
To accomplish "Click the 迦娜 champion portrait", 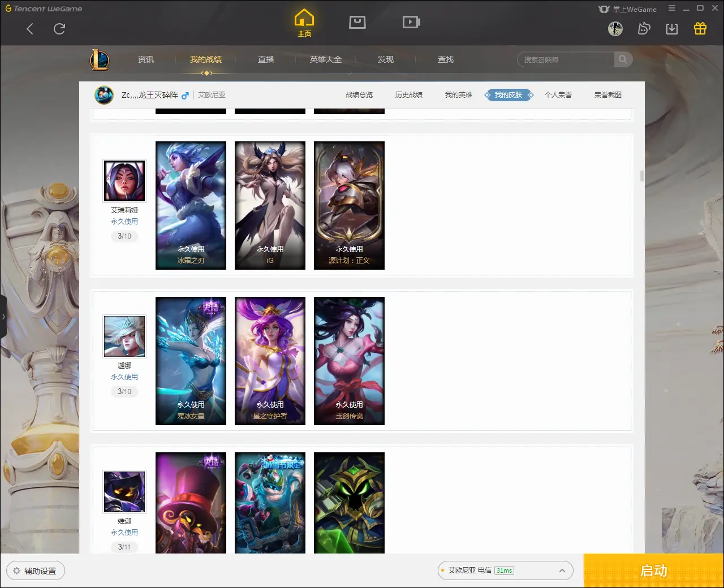I will pyautogui.click(x=124, y=336).
